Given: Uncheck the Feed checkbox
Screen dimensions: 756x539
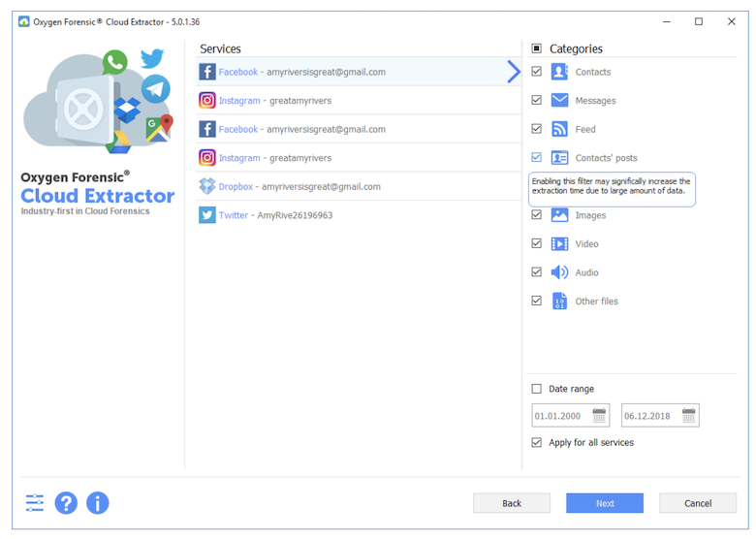Looking at the screenshot, I should [x=536, y=129].
